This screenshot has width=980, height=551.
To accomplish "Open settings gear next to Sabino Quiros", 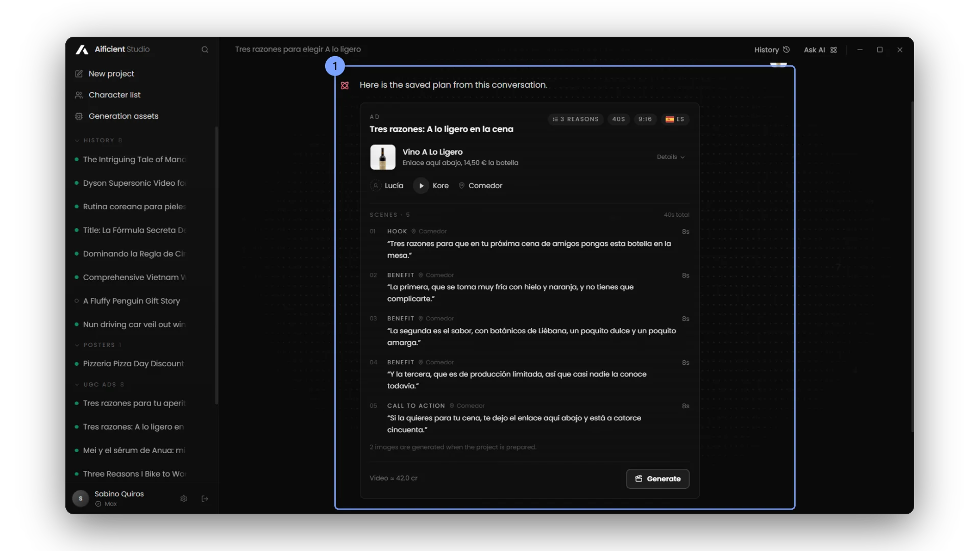I will (184, 498).
